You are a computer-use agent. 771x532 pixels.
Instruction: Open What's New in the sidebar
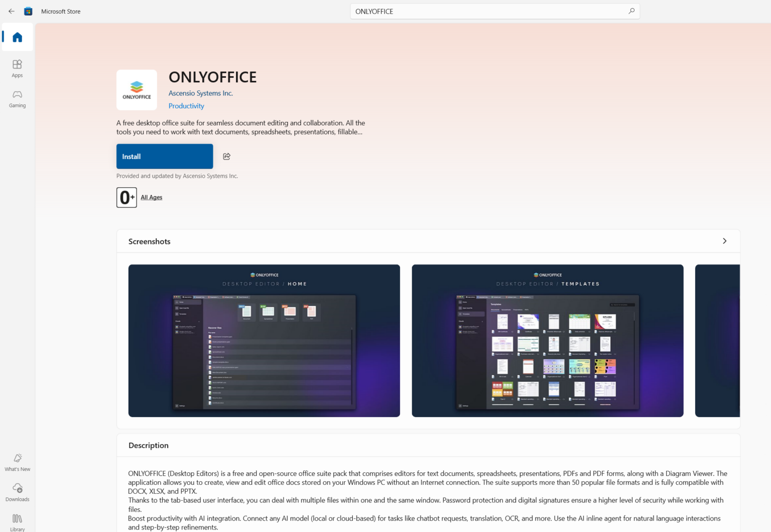17,462
